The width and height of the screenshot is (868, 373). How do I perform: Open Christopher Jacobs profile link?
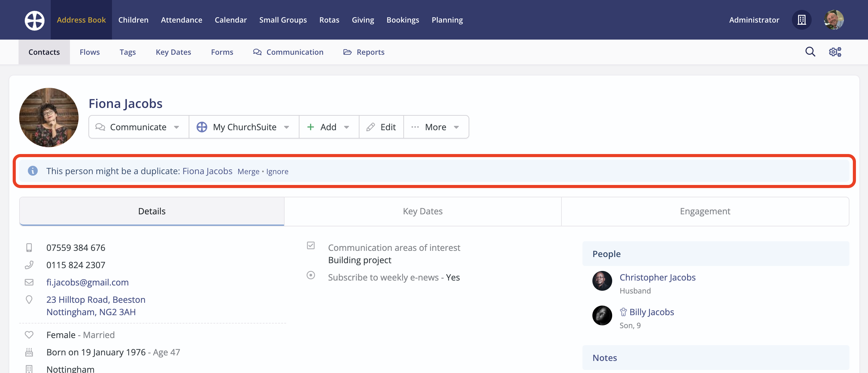pyautogui.click(x=657, y=277)
